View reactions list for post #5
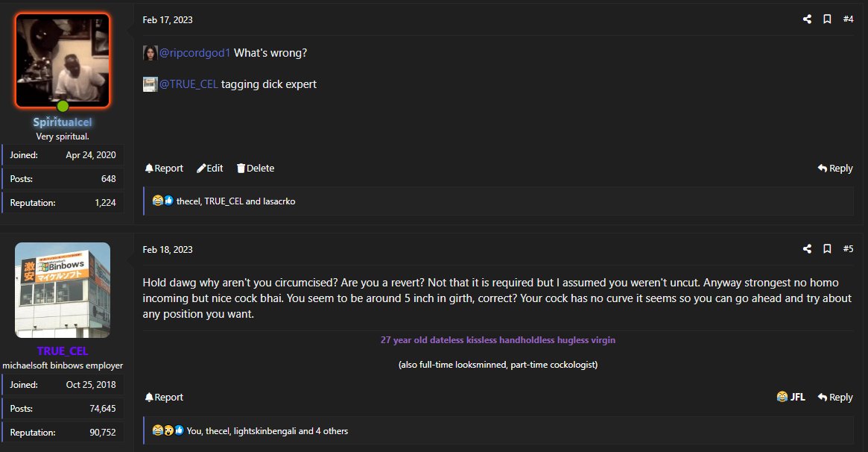The width and height of the screenshot is (868, 452). tap(267, 431)
